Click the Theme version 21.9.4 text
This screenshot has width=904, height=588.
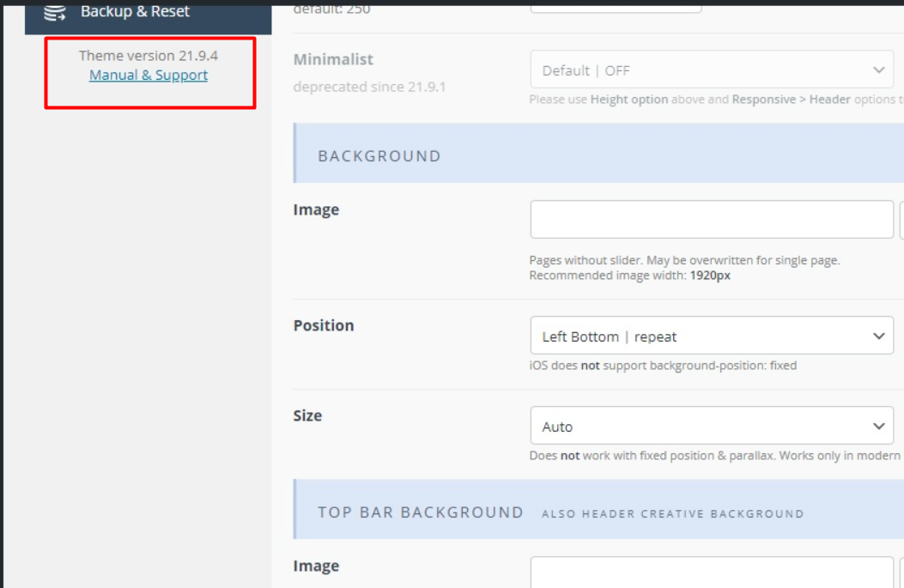[x=149, y=56]
